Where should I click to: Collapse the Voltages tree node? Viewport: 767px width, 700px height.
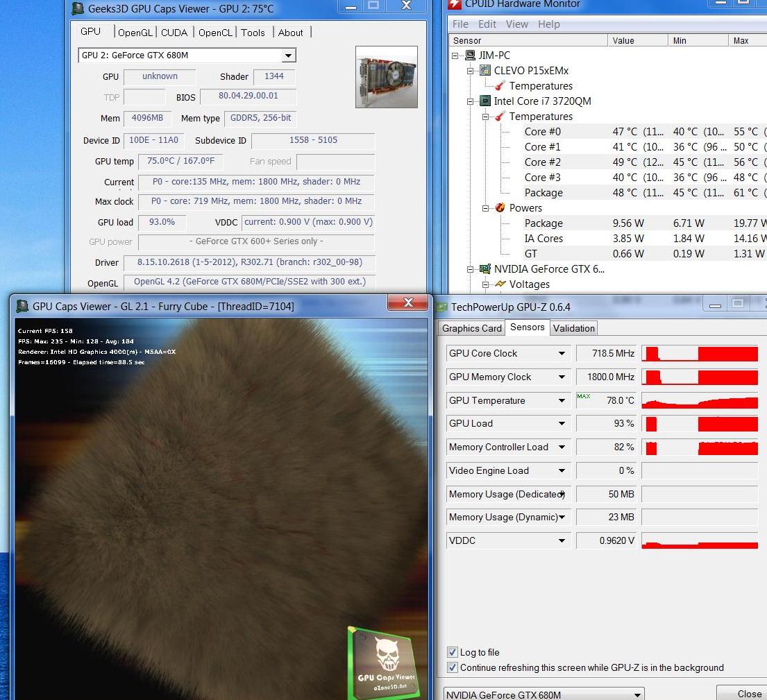coord(485,284)
